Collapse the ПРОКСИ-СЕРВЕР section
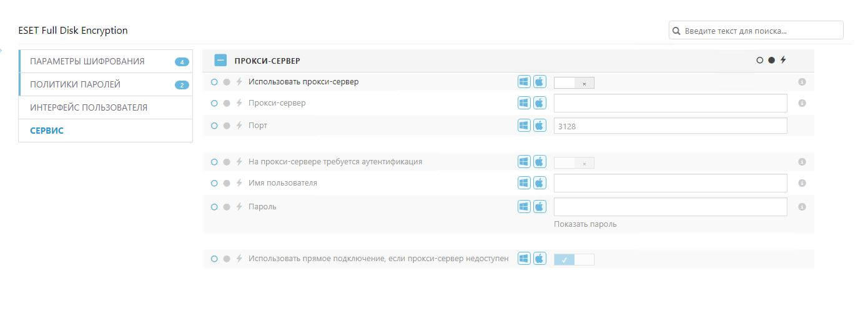This screenshot has height=323, width=868. [x=220, y=61]
